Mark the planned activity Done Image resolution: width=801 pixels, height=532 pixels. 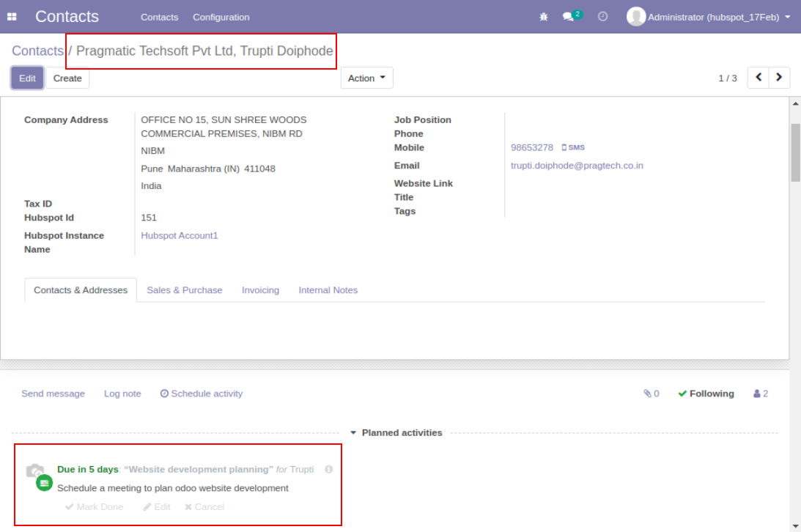(95, 507)
